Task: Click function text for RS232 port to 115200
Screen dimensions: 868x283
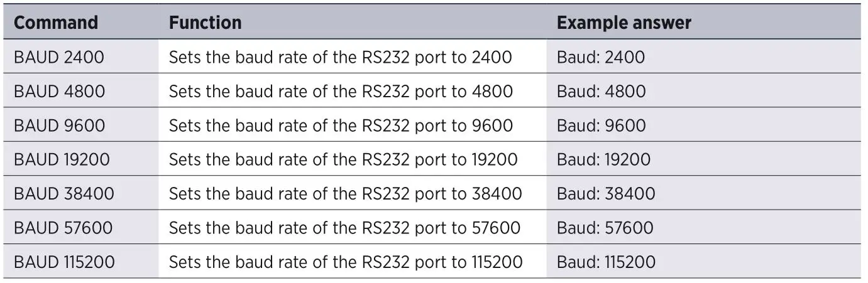Action: [x=346, y=261]
